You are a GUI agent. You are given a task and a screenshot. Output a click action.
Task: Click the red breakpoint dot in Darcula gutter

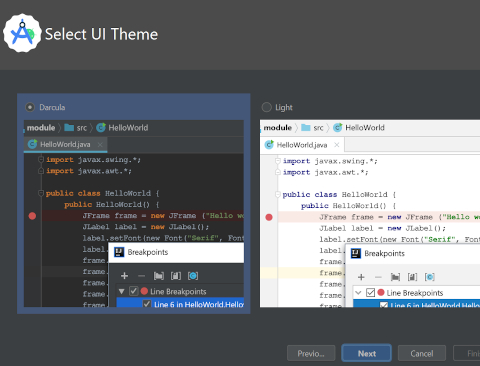[32, 216]
